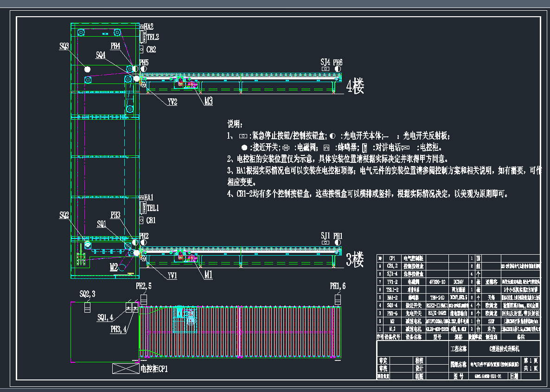Click the PH1 photoelectric switch symbol
The width and height of the screenshot is (550, 392).
[x=337, y=242]
